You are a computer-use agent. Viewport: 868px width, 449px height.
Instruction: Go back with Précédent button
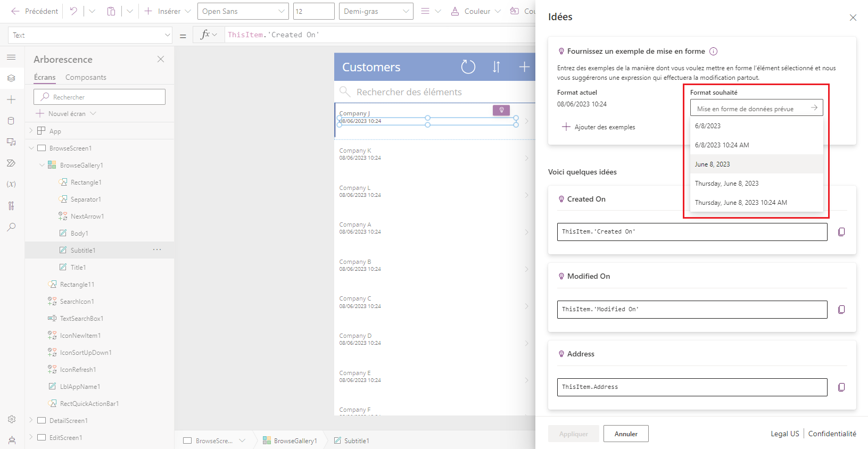35,11
